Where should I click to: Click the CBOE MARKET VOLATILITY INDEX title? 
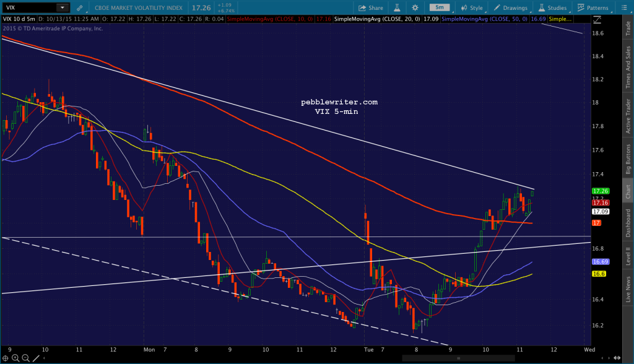[x=139, y=7]
